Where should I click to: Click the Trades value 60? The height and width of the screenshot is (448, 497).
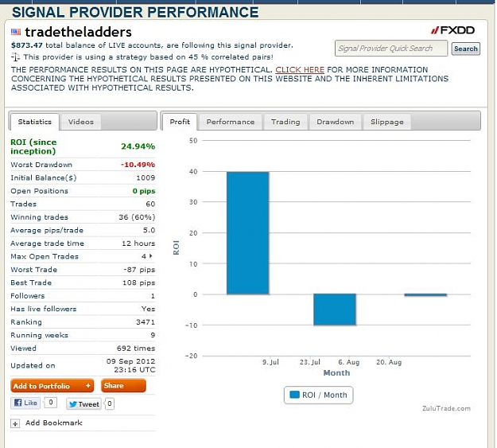pyautogui.click(x=150, y=204)
